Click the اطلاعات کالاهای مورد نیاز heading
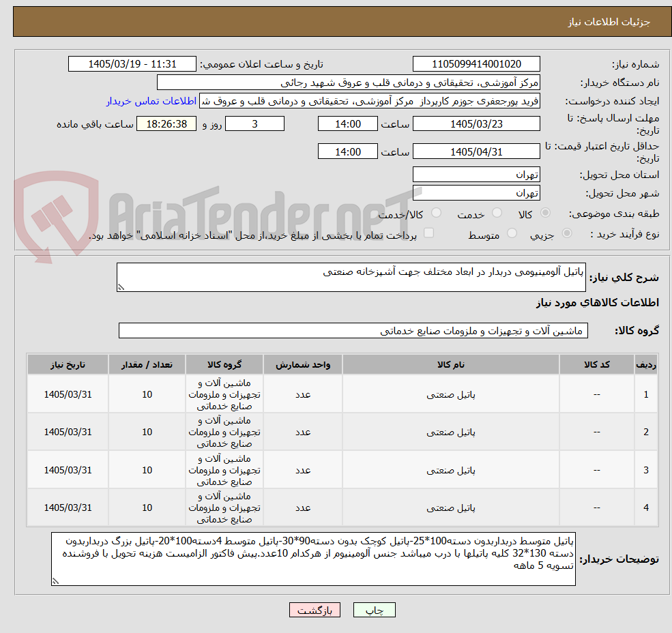This screenshot has height=633, width=672. coord(598,303)
